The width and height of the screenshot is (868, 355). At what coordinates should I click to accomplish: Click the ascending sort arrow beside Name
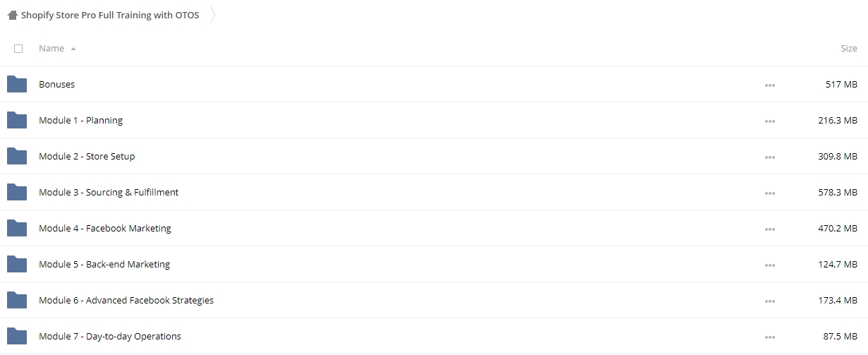[x=73, y=49]
